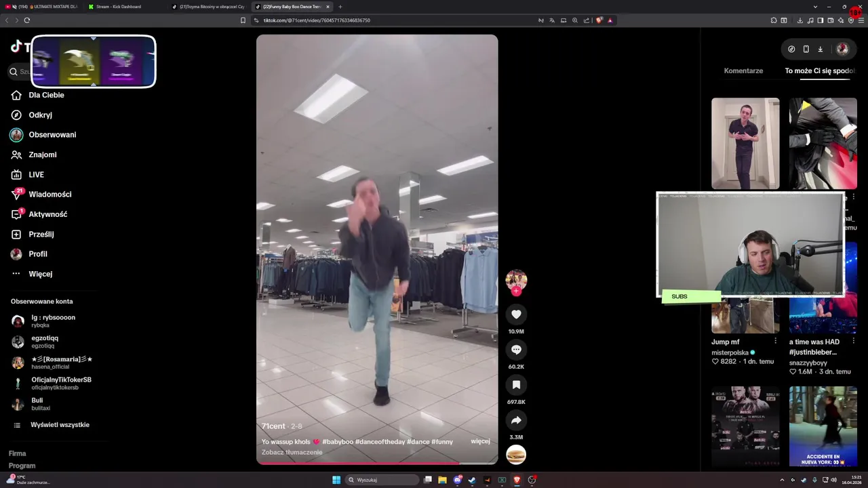
Task: Open Brave Wallet icon in toolbar
Action: [x=831, y=20]
